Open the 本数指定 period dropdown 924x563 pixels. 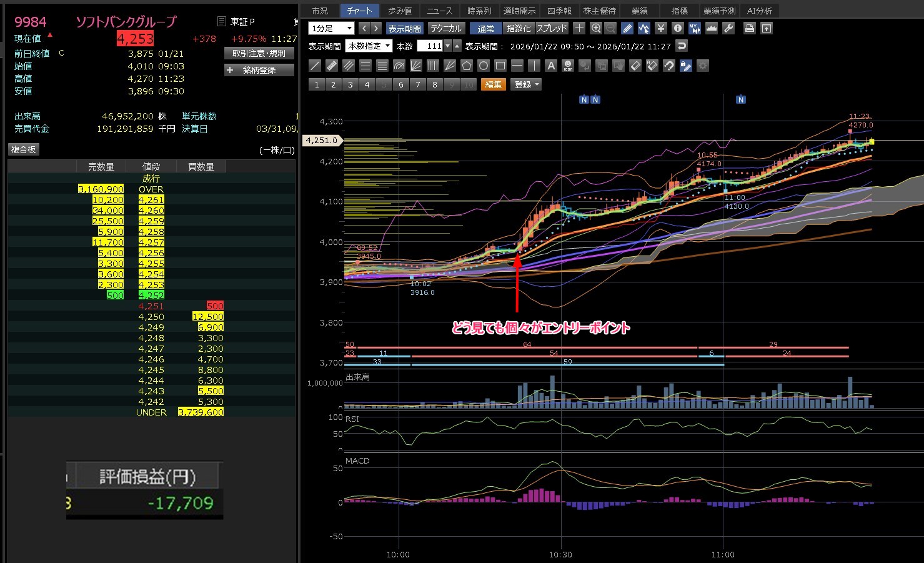(369, 46)
